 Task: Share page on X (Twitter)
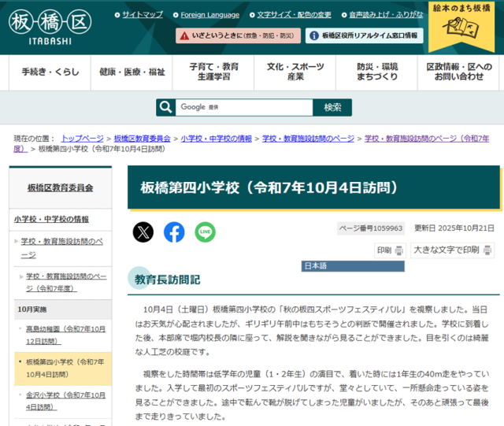(143, 232)
